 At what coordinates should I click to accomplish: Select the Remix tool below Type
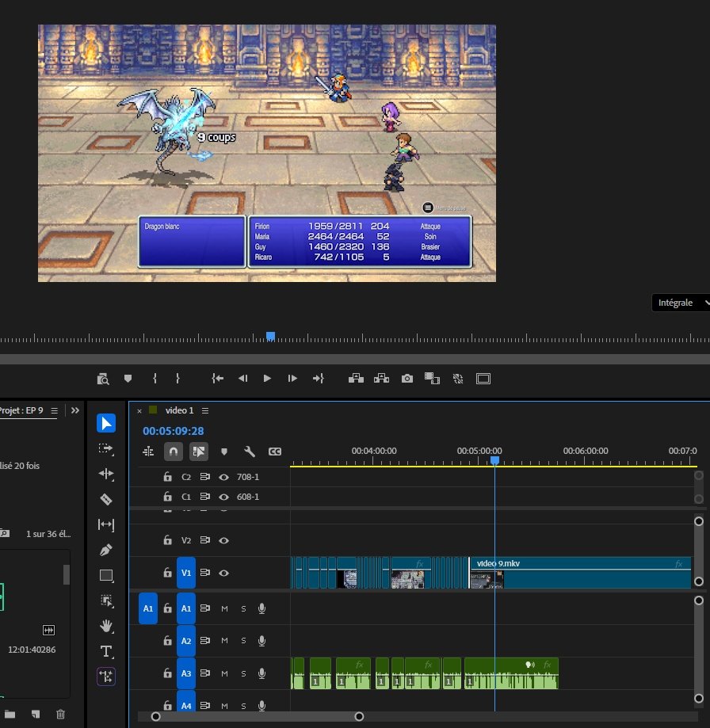click(106, 677)
